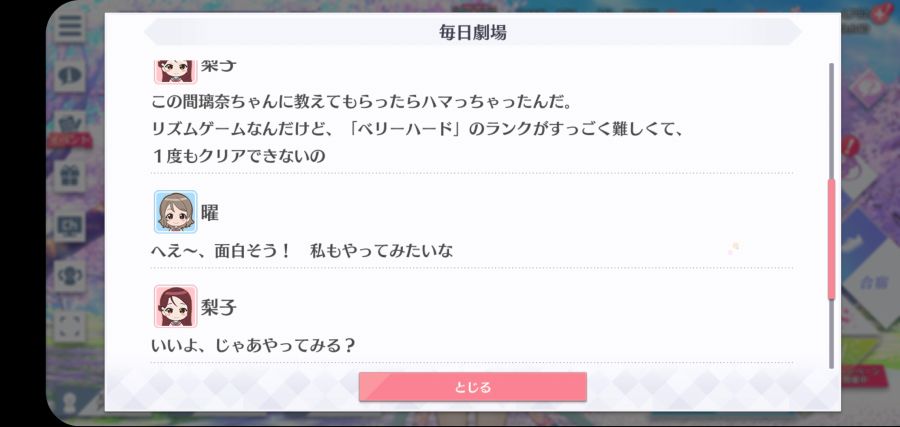
Task: Tap 曜's blue avatar portrait
Action: click(x=176, y=212)
